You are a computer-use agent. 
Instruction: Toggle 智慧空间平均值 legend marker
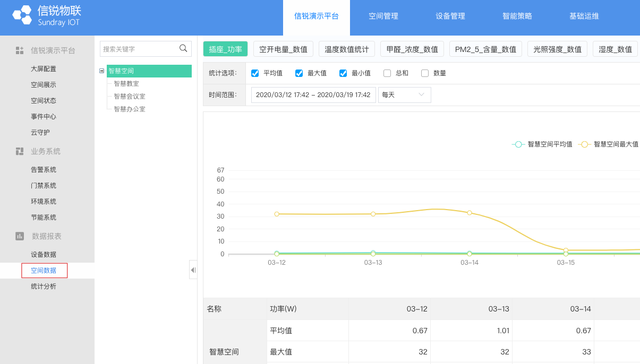[518, 144]
